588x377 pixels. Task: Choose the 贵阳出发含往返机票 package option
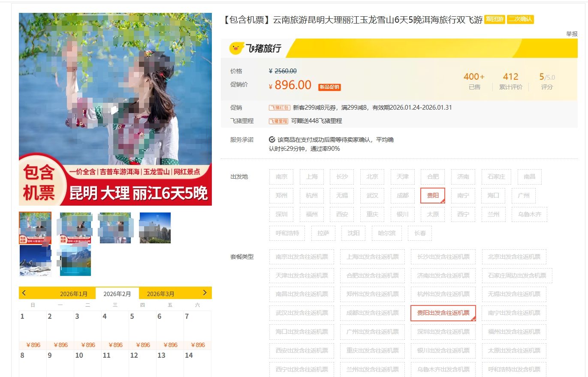[x=443, y=313]
